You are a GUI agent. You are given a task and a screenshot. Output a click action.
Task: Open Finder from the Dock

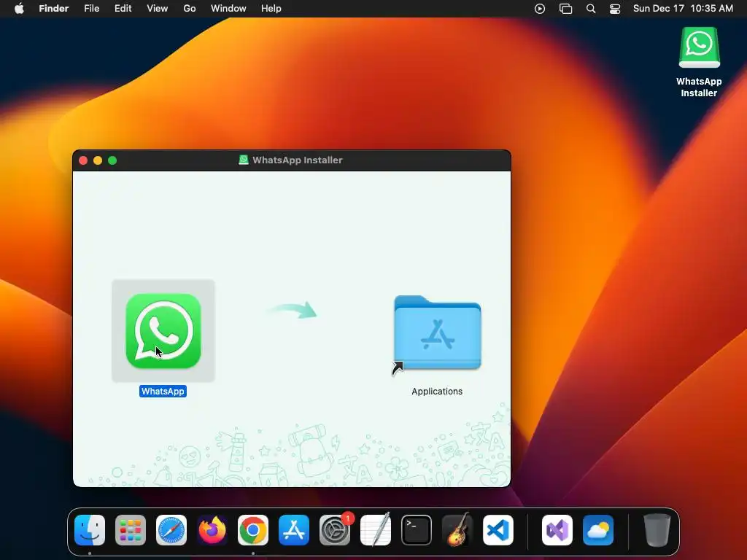90,530
